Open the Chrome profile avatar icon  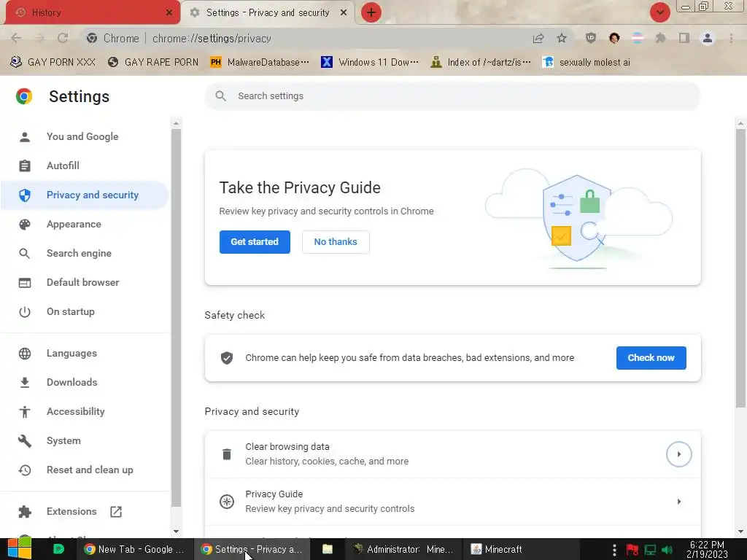708,38
